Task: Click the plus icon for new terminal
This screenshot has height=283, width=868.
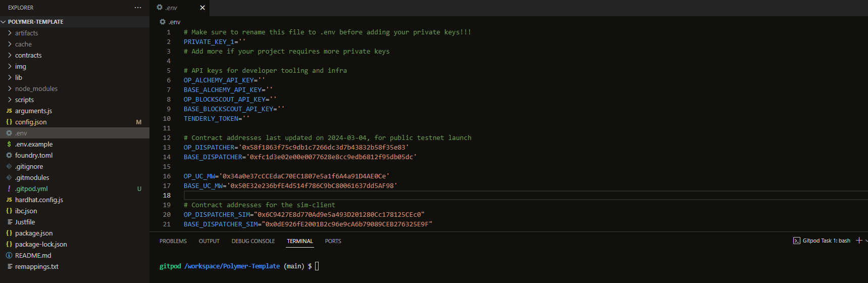Action: click(x=859, y=241)
